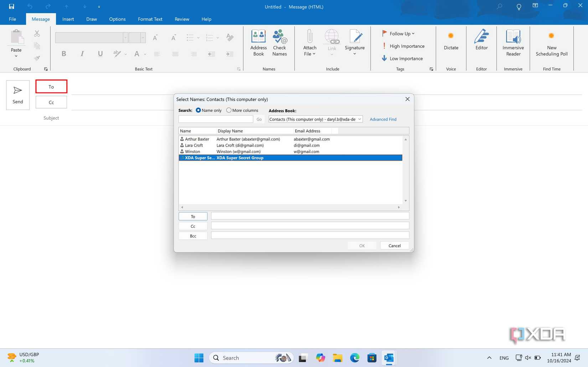
Task: Switch to the Format Text tab
Action: 150,19
